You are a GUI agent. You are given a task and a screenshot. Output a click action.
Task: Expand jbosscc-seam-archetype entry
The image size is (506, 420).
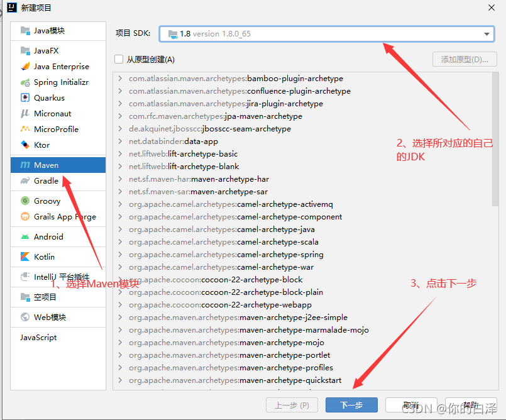(120, 128)
